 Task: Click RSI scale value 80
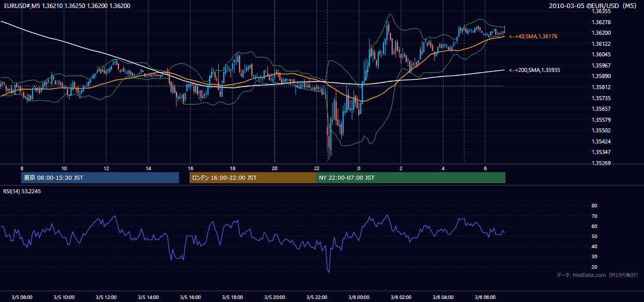[594, 206]
